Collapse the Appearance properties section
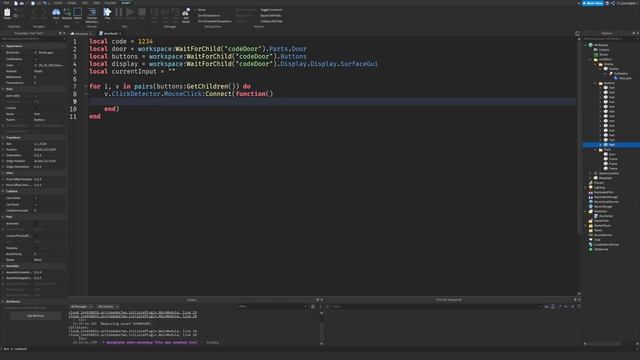Viewport: 640px width, 360px height. 3,46
